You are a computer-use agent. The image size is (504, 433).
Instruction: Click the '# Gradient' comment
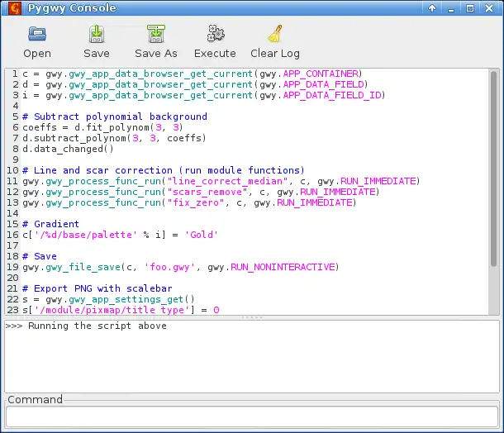(50, 224)
